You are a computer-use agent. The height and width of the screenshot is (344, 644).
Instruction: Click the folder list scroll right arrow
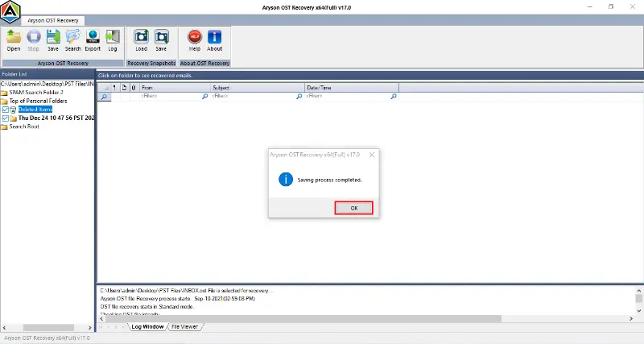[x=90, y=328]
